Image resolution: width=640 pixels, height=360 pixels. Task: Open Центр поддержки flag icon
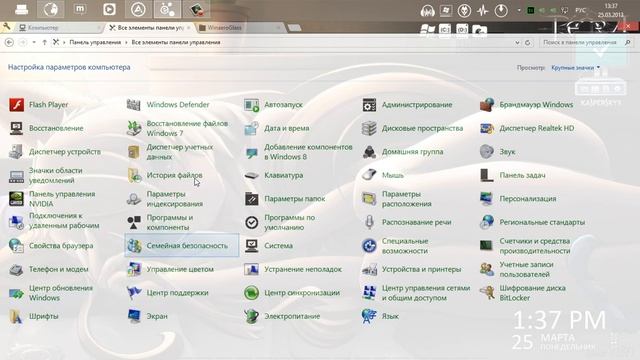click(134, 293)
